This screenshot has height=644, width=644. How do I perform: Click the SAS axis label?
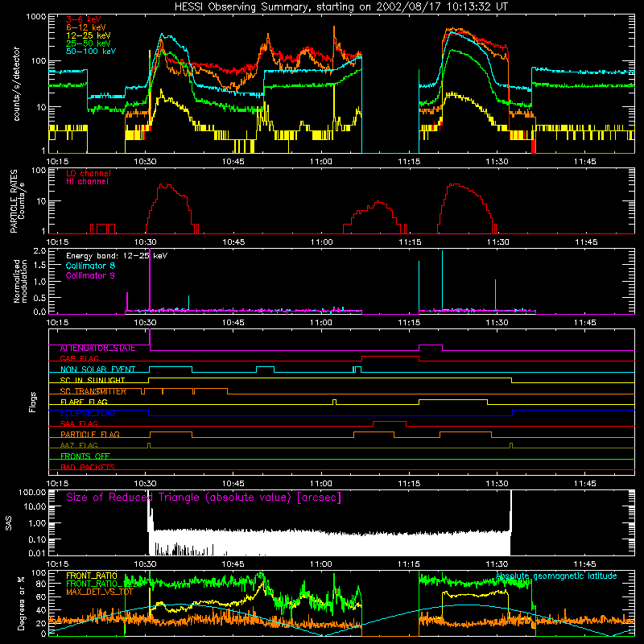tap(9, 522)
